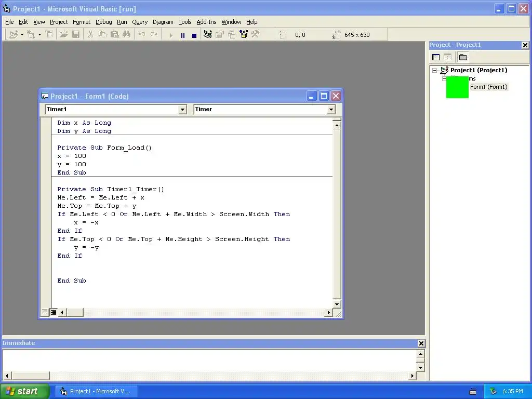Switch code window to Procedure View
532x399 pixels.
[x=45, y=312]
